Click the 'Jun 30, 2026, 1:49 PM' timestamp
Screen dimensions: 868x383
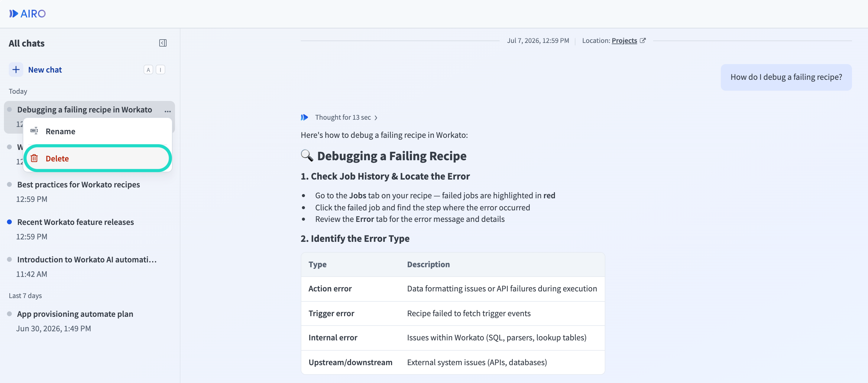pyautogui.click(x=53, y=328)
